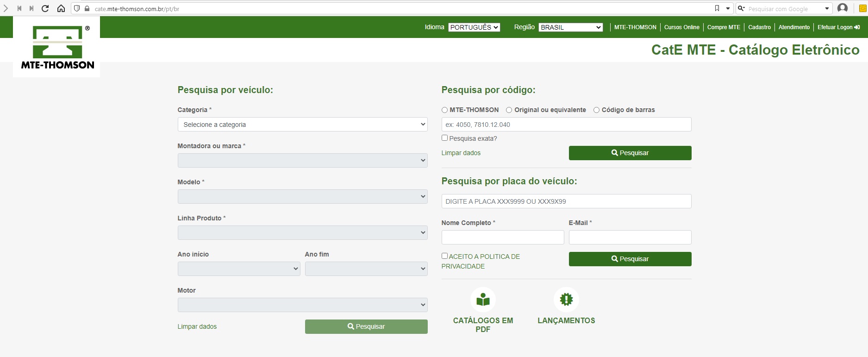Viewport: 868px width, 357px height.
Task: Enable the Pesquisa exata checkbox
Action: [x=444, y=138]
